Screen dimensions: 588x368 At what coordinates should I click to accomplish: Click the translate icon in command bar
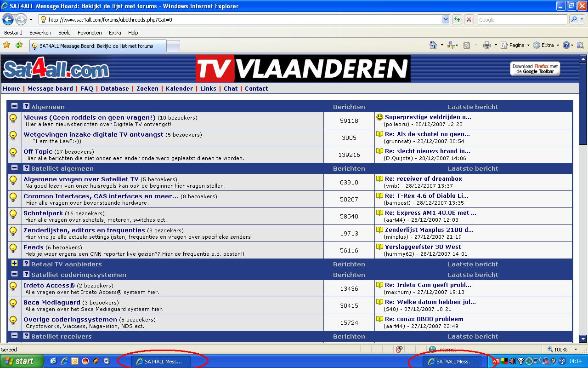click(451, 45)
